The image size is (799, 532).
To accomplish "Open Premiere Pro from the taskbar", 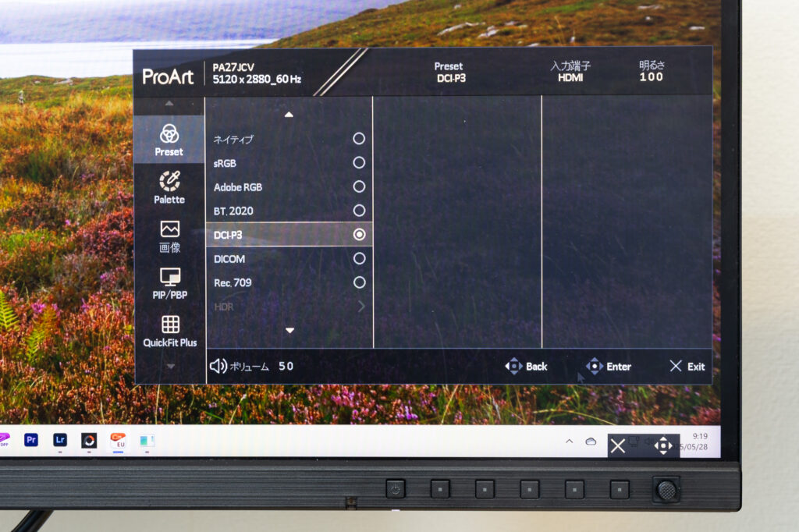I will coord(31,440).
